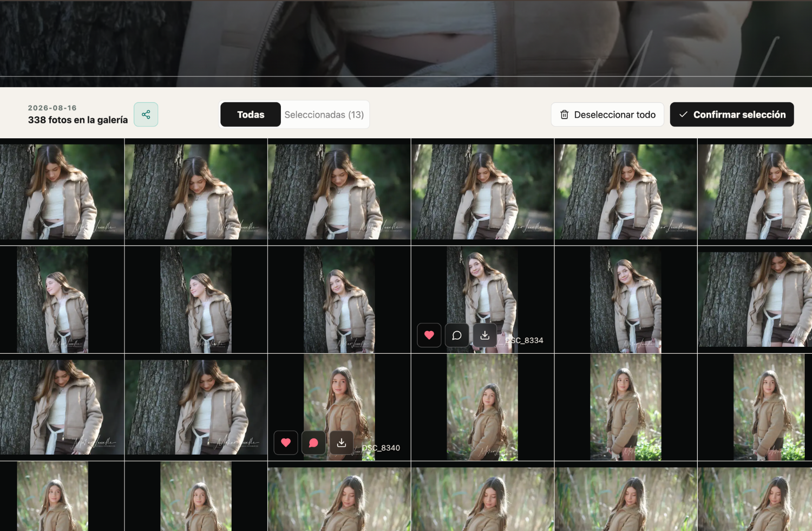The width and height of the screenshot is (812, 531).
Task: Open filled comment icon on DSC_8340
Action: [x=313, y=443]
